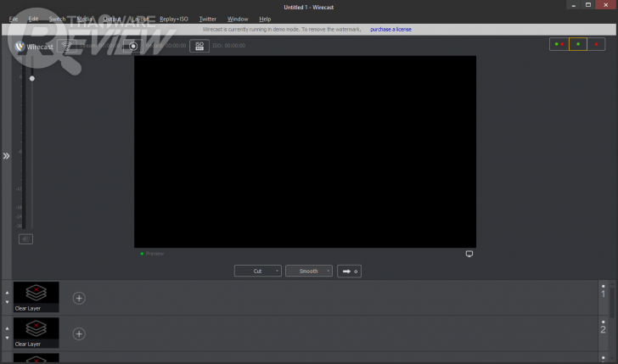Click the layers panel vertical scrollbar
This screenshot has width=618, height=364.
click(x=612, y=303)
